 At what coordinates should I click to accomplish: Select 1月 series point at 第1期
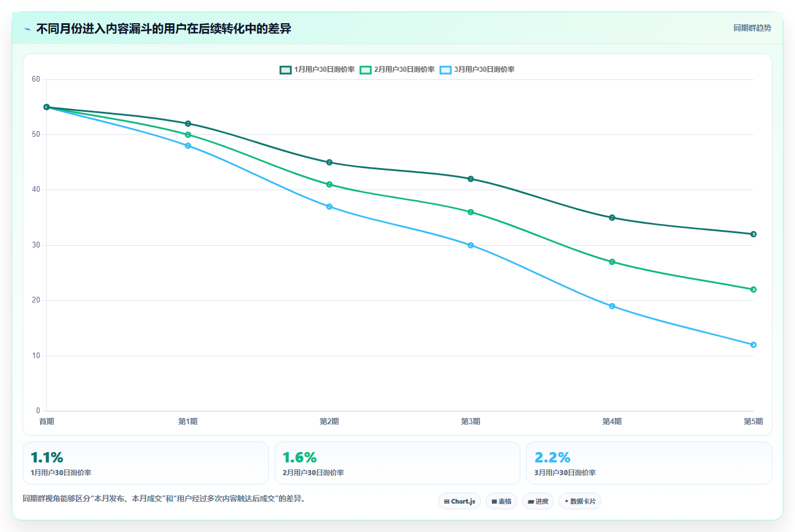point(188,123)
